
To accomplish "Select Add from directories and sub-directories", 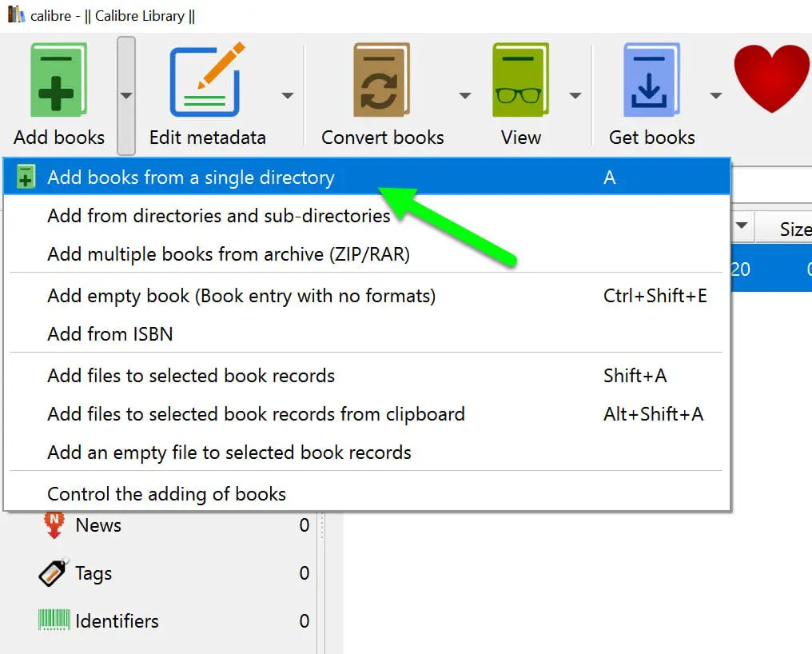I will click(218, 216).
